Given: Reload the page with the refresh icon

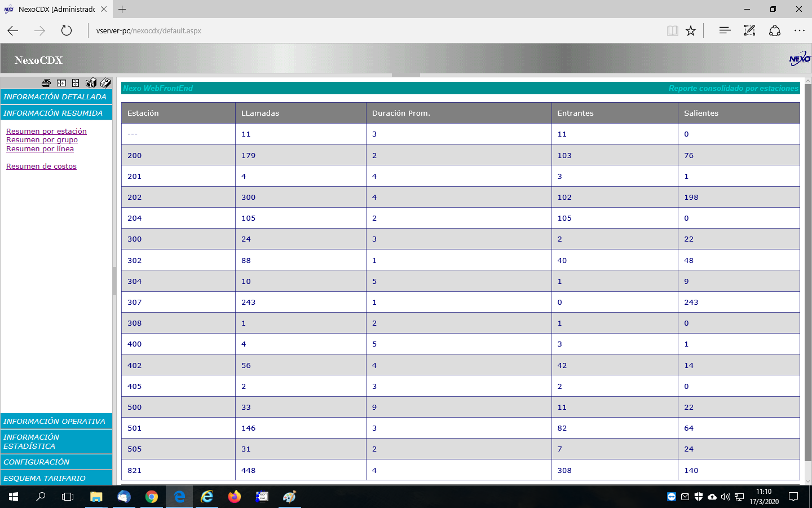Looking at the screenshot, I should (67, 30).
